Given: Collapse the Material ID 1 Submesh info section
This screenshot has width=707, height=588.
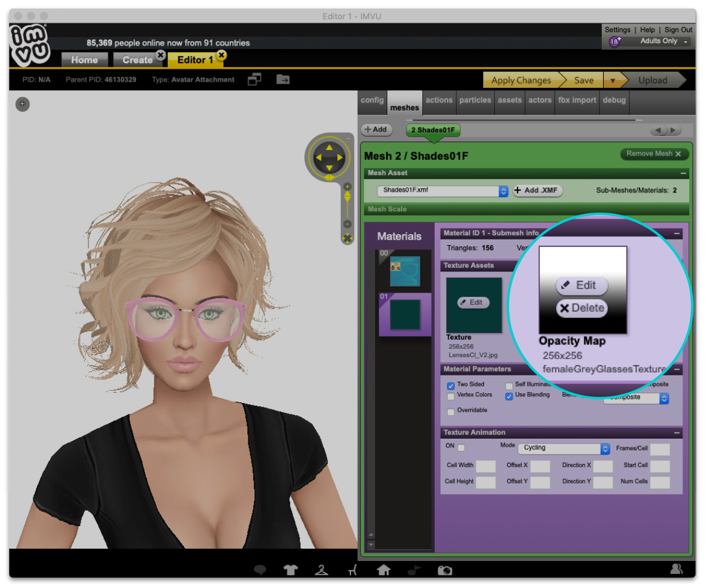Looking at the screenshot, I should (677, 233).
